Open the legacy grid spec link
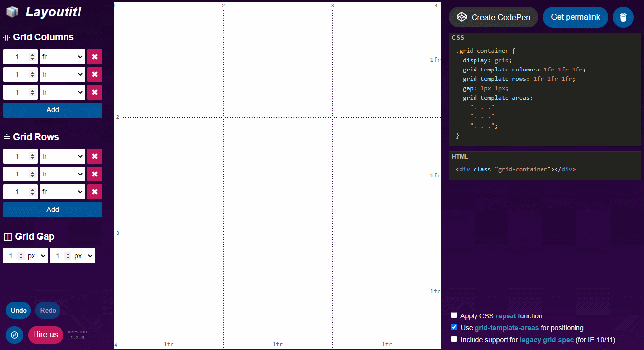This screenshot has width=644, height=350. click(x=546, y=340)
